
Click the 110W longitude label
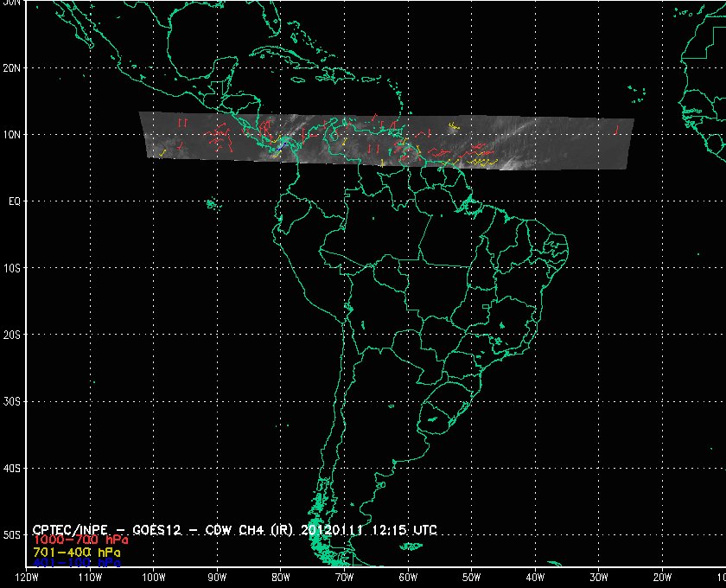point(90,578)
